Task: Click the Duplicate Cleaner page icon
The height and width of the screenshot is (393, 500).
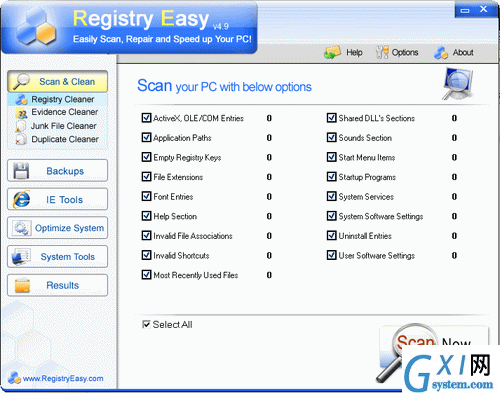Action: (x=21, y=139)
